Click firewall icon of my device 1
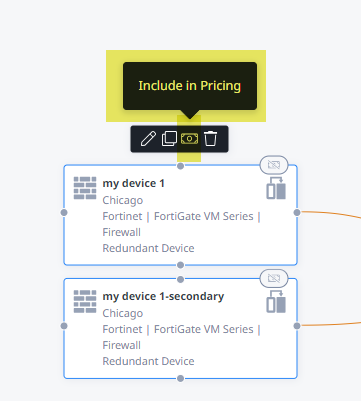The width and height of the screenshot is (361, 401). pos(85,188)
